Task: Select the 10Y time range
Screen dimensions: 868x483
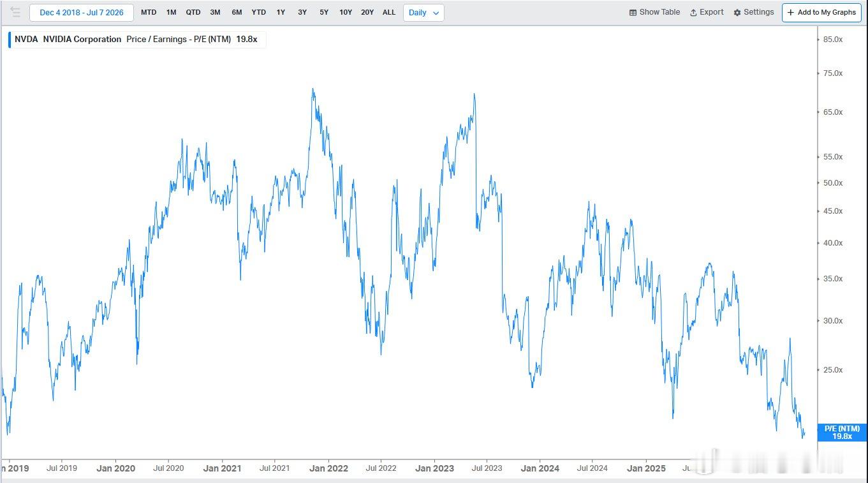Action: 346,13
